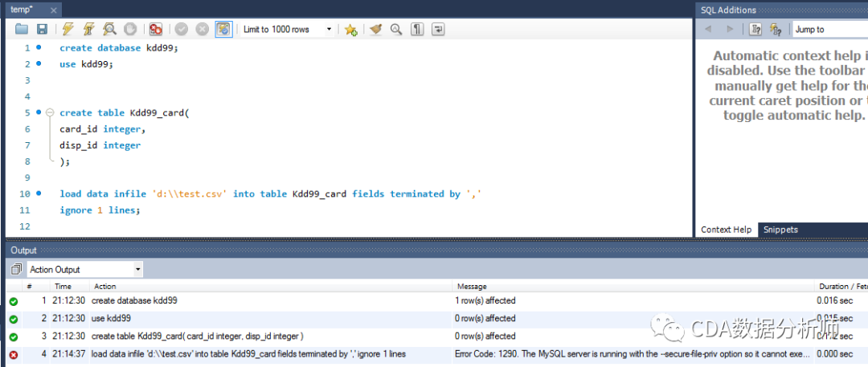The width and height of the screenshot is (868, 367).
Task: Select output row 'create database kdd99'
Action: point(436,300)
